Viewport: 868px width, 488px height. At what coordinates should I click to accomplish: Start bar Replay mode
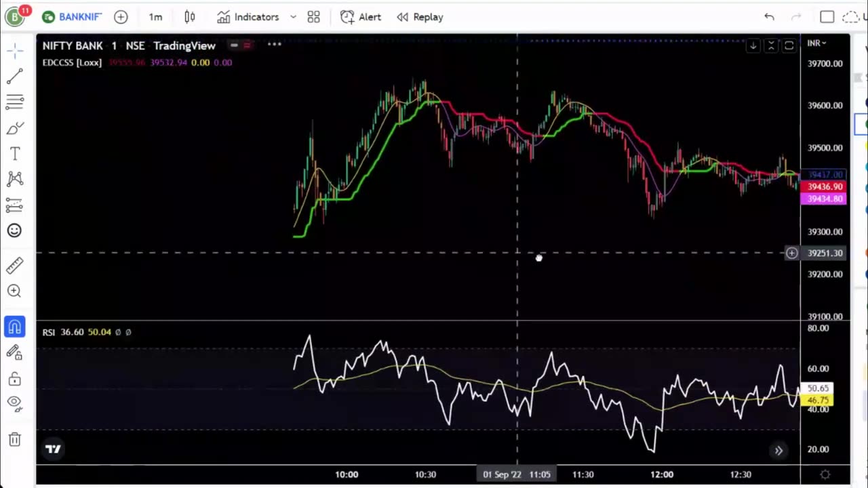coord(420,17)
